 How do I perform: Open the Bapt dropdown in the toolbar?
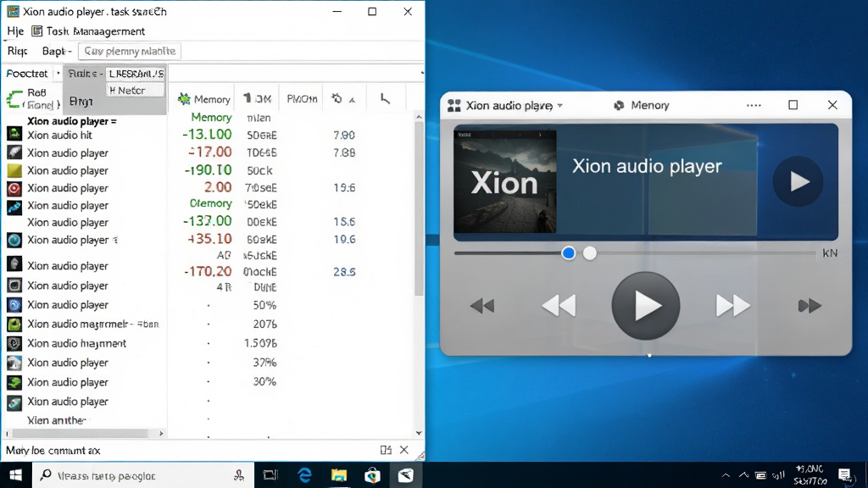[57, 51]
